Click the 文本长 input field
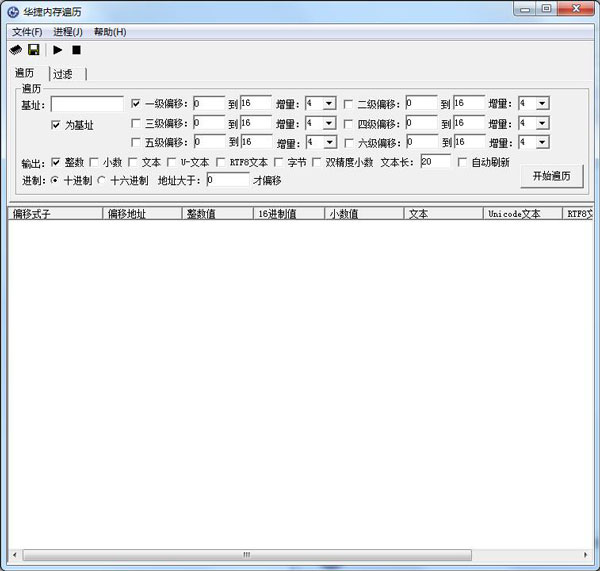The image size is (600, 571). 435,162
